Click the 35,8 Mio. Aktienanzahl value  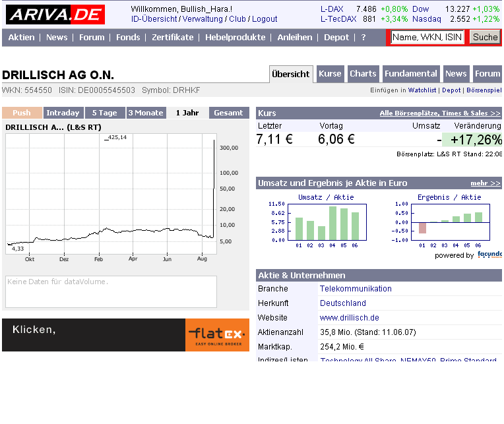(x=367, y=332)
